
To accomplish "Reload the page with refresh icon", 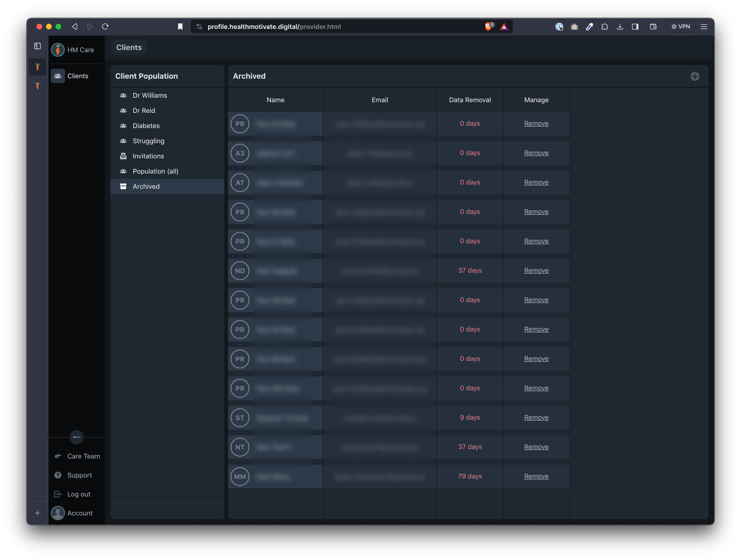I will pyautogui.click(x=105, y=27).
